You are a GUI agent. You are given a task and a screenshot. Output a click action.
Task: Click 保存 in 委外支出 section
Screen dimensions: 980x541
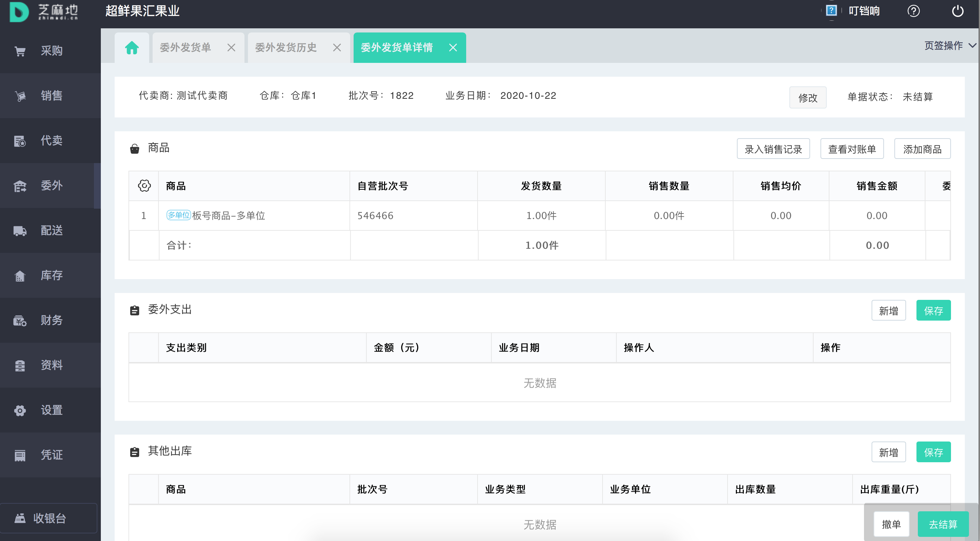[x=933, y=311]
